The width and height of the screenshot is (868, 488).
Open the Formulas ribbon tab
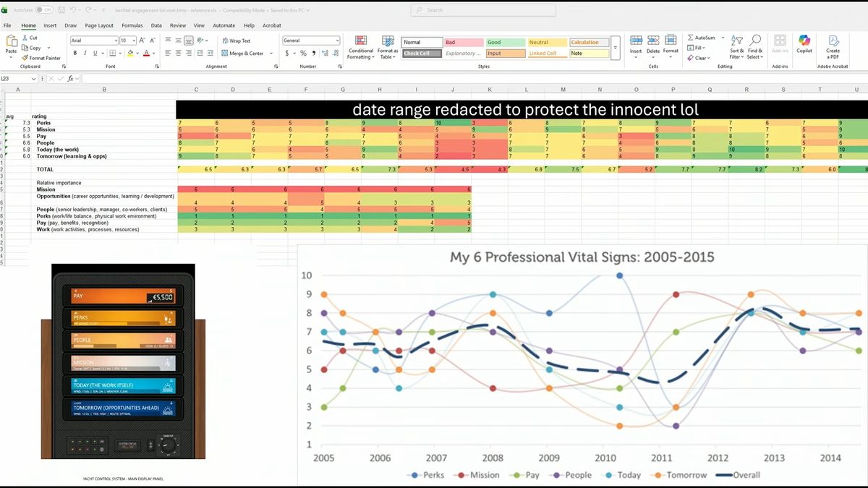tap(132, 25)
